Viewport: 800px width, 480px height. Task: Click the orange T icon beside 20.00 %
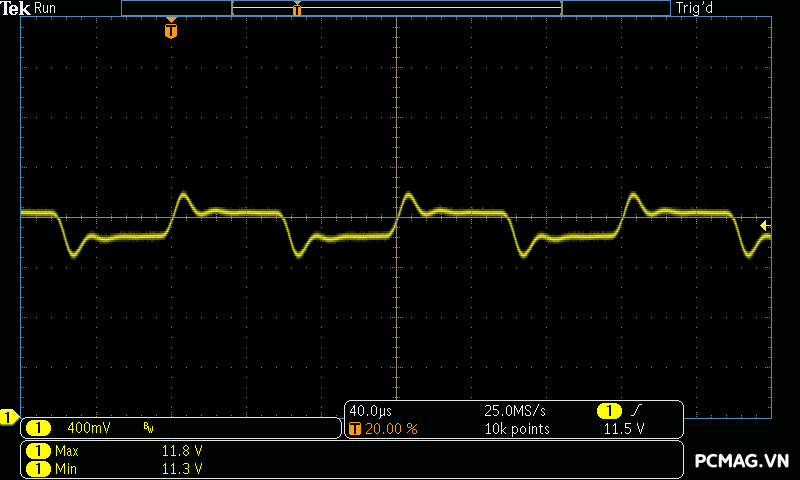pos(355,428)
